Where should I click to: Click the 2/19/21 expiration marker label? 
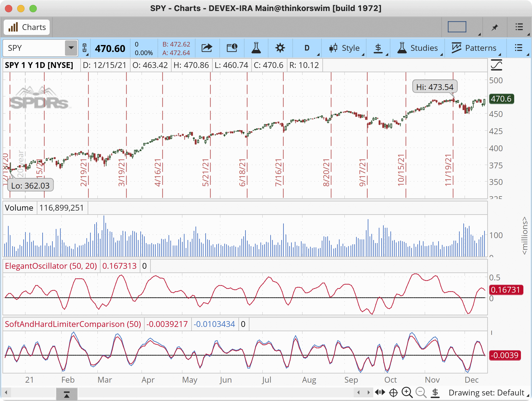click(84, 172)
